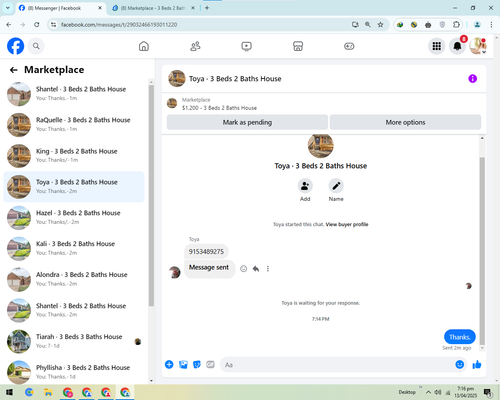Open the Friends page icon
This screenshot has width=500, height=400.
(x=195, y=46)
